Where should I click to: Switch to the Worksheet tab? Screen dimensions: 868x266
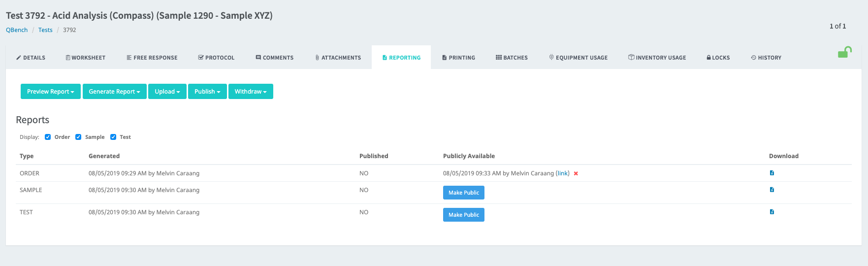pyautogui.click(x=86, y=58)
